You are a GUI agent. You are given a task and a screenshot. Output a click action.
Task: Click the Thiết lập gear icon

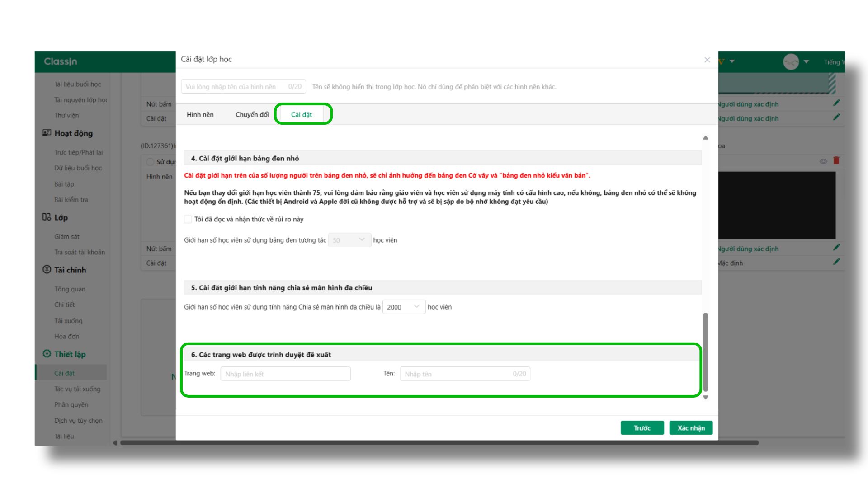[47, 354]
